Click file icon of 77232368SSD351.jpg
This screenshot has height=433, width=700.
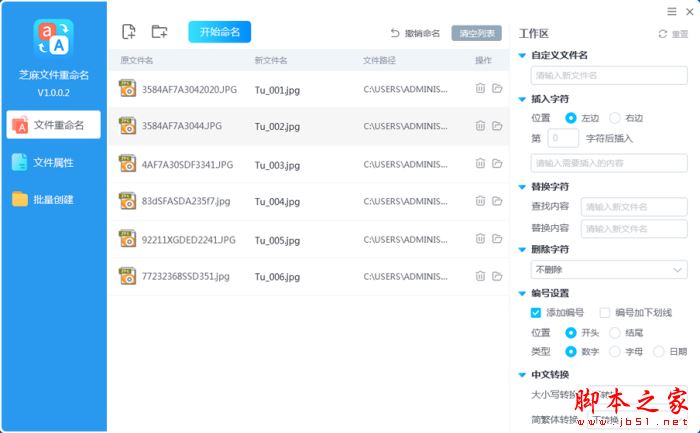pyautogui.click(x=128, y=275)
